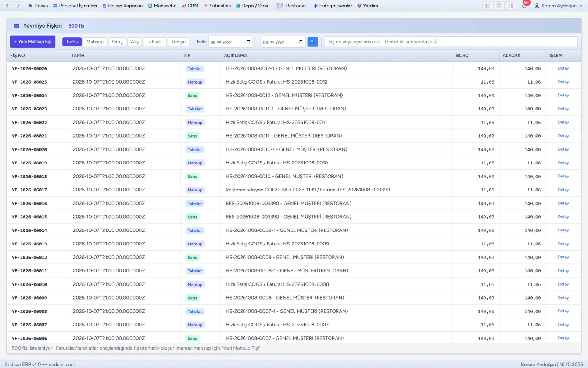The height and width of the screenshot is (368, 588).
Task: Open calendar picker of end date
Action: [301, 42]
